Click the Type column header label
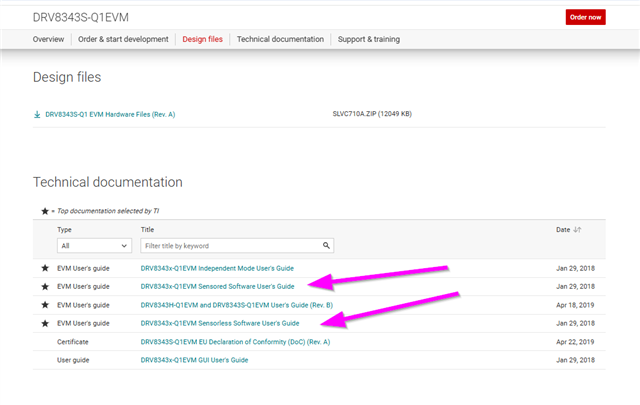Image resolution: width=640 pixels, height=405 pixels. (64, 230)
